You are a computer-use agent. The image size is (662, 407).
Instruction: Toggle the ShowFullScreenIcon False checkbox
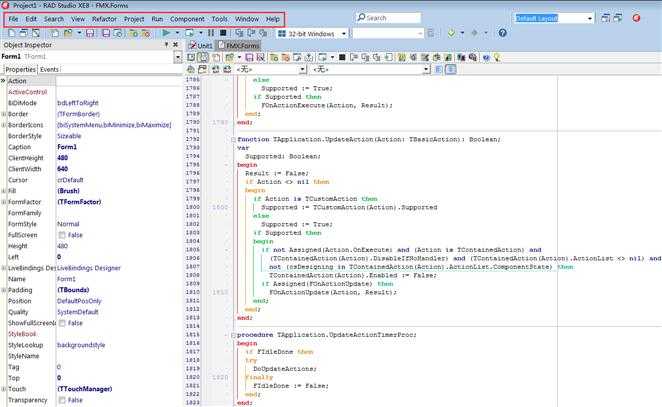point(62,323)
